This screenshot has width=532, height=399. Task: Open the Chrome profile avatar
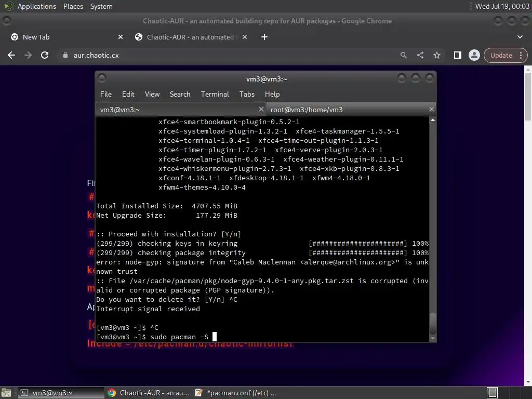(474, 55)
